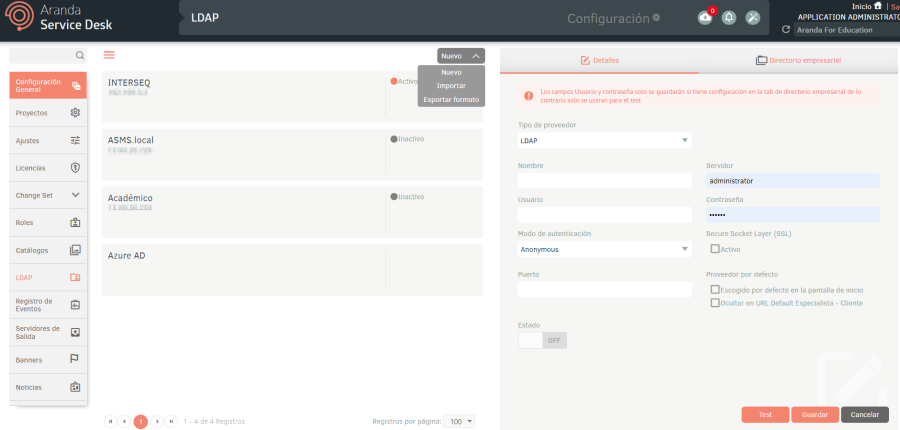Click the Licencias shield icon
900x430 pixels.
75,168
